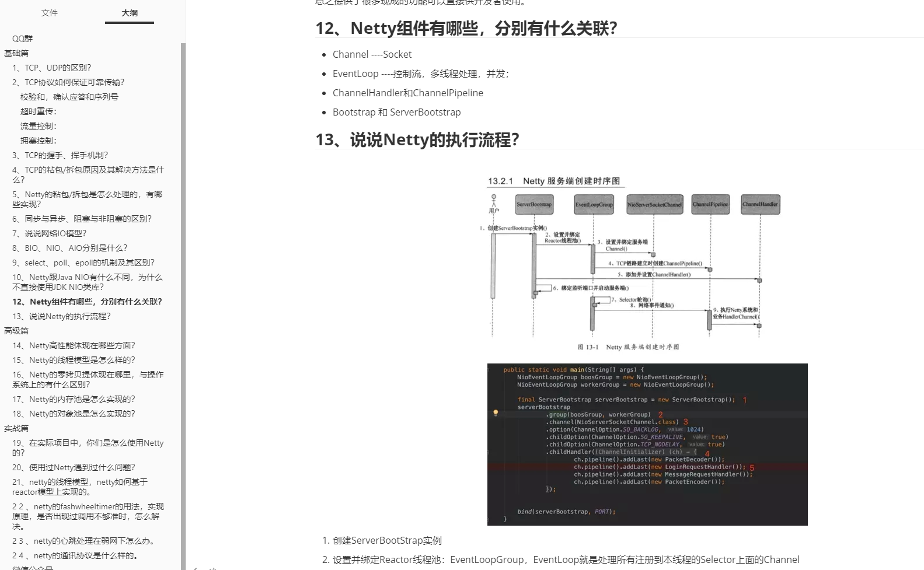Select 校验和,确认应答和序列号 outline entry
This screenshot has width=924, height=570.
[x=69, y=97]
